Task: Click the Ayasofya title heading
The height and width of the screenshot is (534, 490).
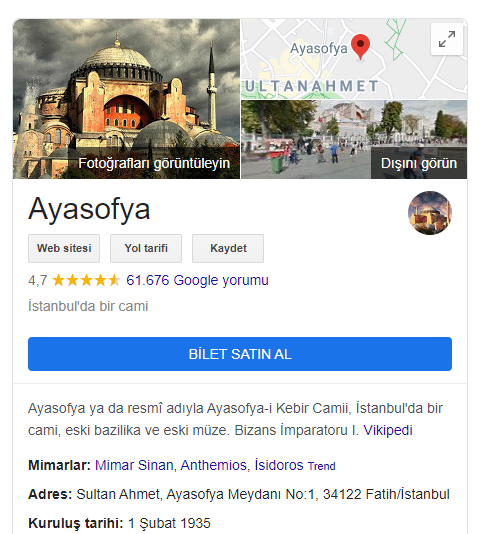Action: (89, 209)
